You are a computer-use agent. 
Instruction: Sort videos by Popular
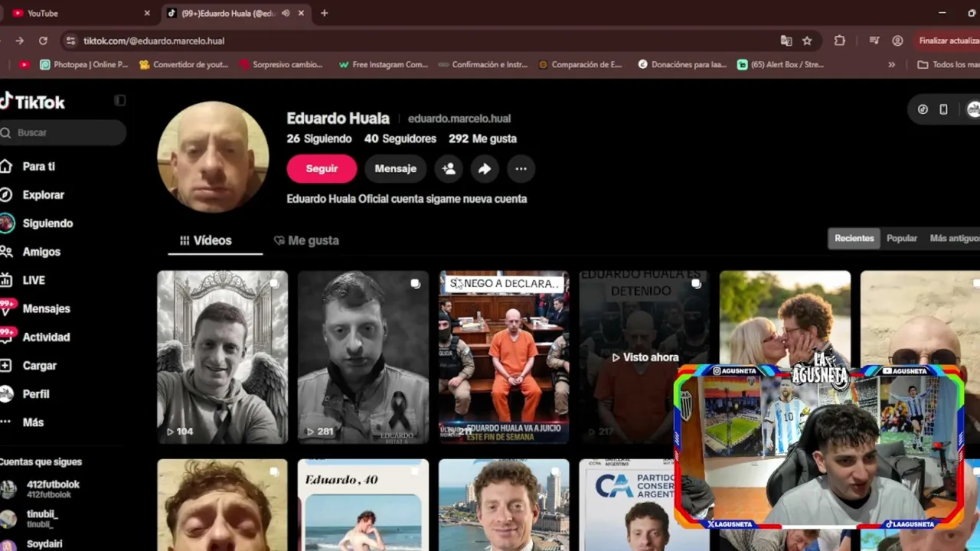pyautogui.click(x=901, y=238)
